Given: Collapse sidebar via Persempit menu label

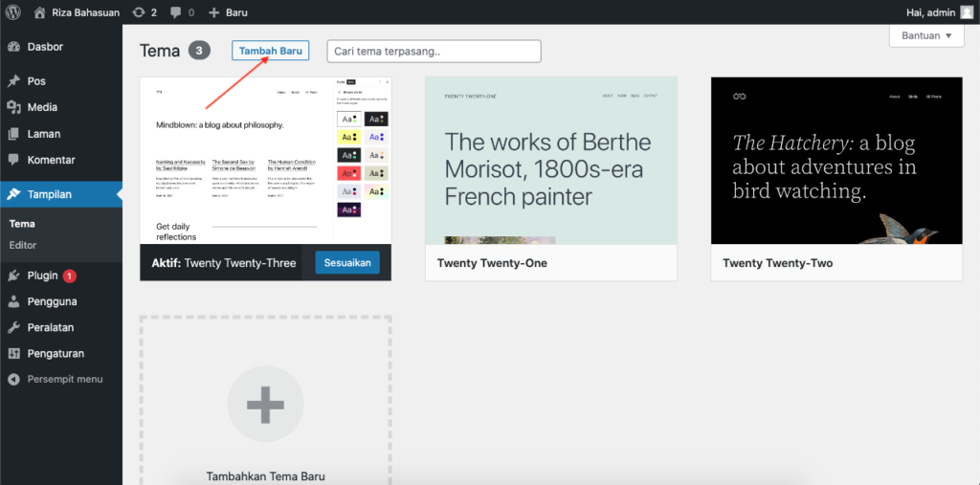Looking at the screenshot, I should click(x=65, y=380).
